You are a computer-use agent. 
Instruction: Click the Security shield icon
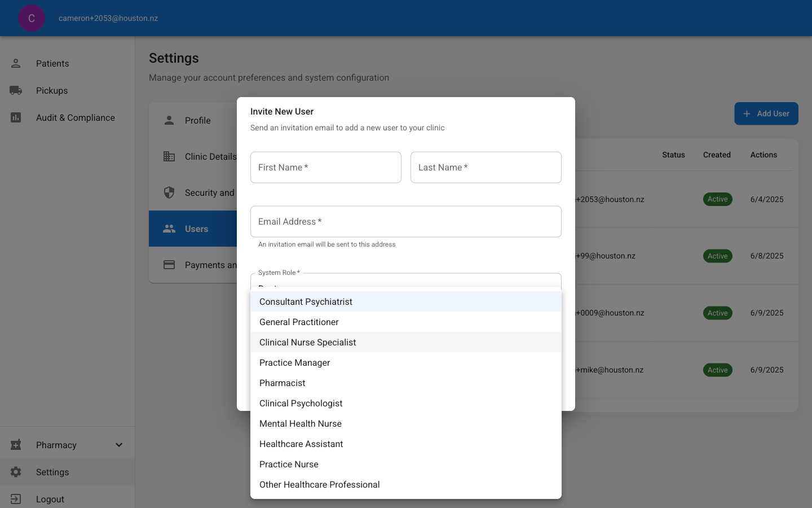pos(169,192)
